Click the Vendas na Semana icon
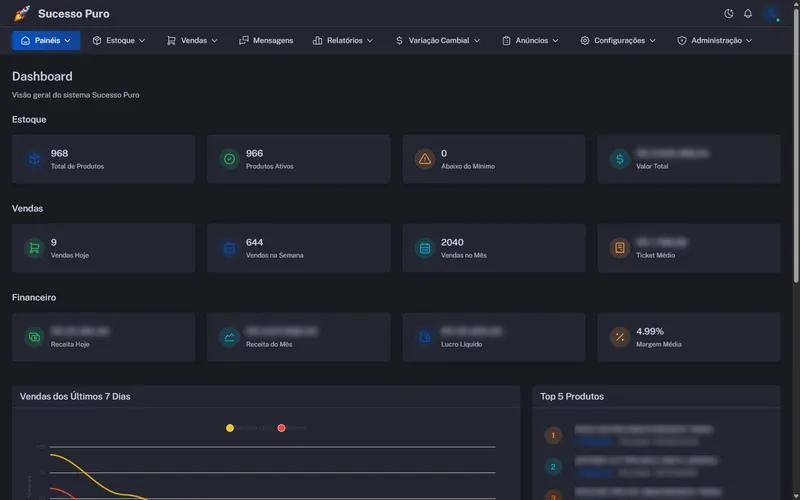This screenshot has width=800, height=500. click(x=230, y=248)
